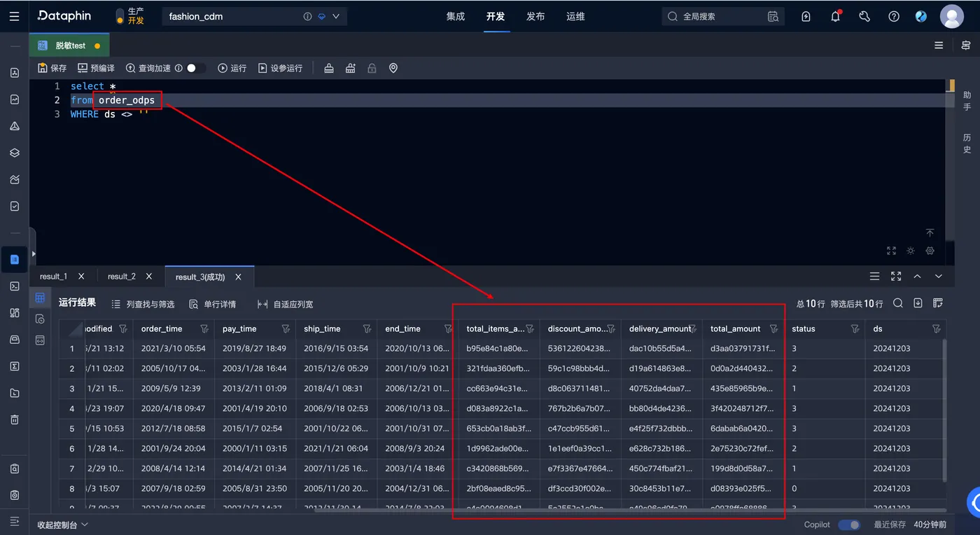Click the results table vertical scrollbar
980x535 pixels.
pyautogui.click(x=944, y=410)
